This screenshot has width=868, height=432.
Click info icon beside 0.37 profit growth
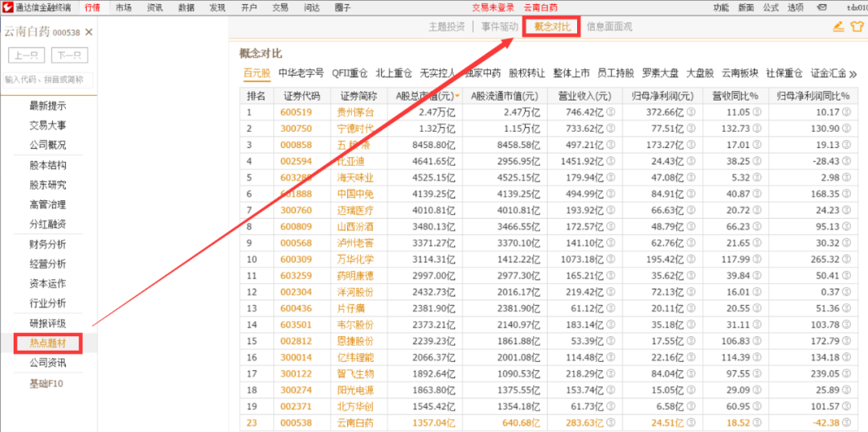point(845,292)
